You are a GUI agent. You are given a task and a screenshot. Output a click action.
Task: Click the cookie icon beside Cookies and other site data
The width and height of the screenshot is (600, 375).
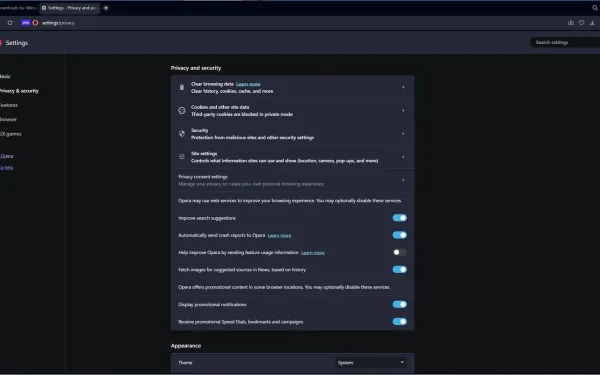click(182, 111)
